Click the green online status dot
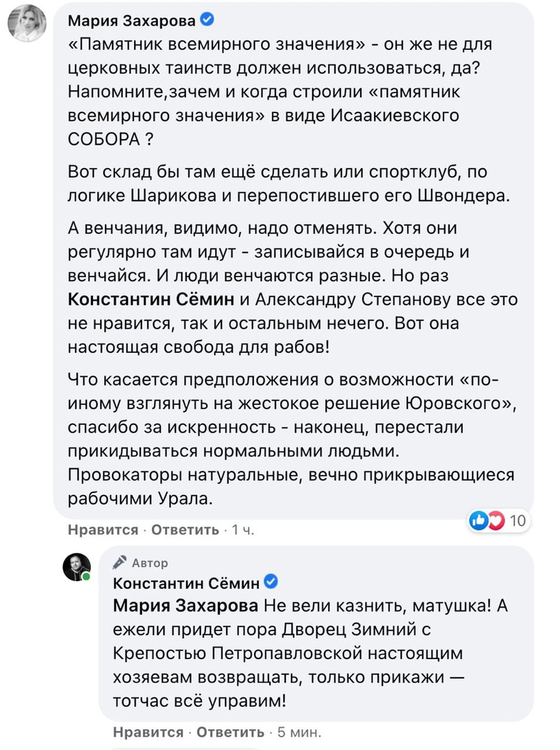Screen dimensions: 560x750 pyautogui.click(x=86, y=578)
